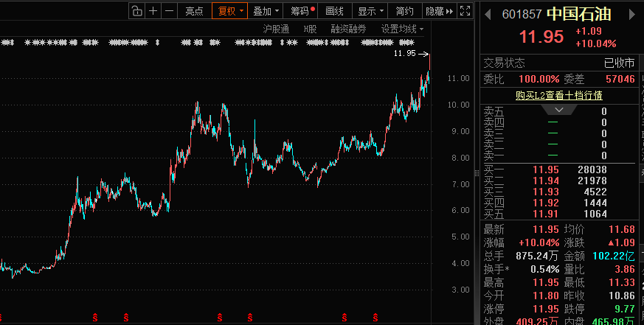The image size is (644, 325).
Task: Open the 复权 dropdown
Action: (x=231, y=10)
